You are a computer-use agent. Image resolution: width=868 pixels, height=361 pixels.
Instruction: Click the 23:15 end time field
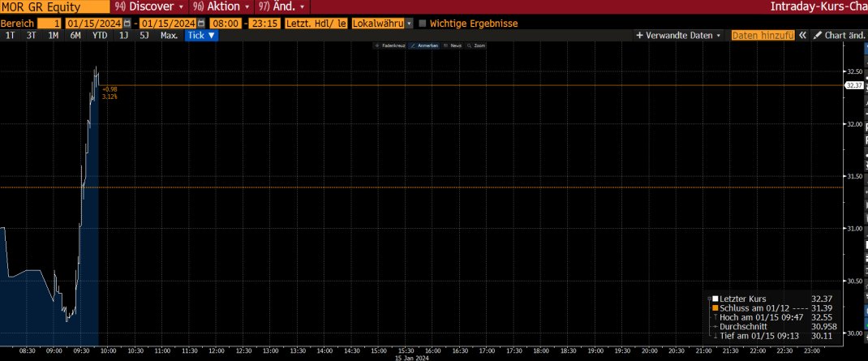[264, 24]
